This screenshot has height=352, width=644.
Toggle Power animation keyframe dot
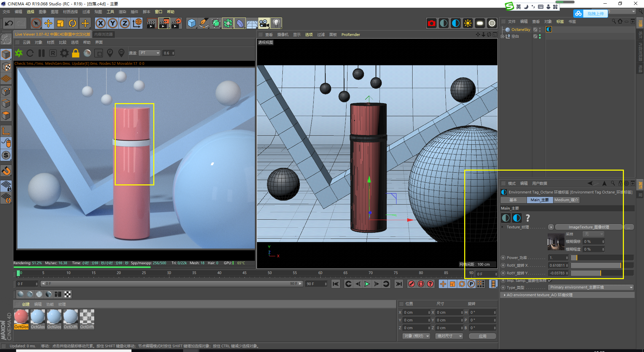point(503,258)
